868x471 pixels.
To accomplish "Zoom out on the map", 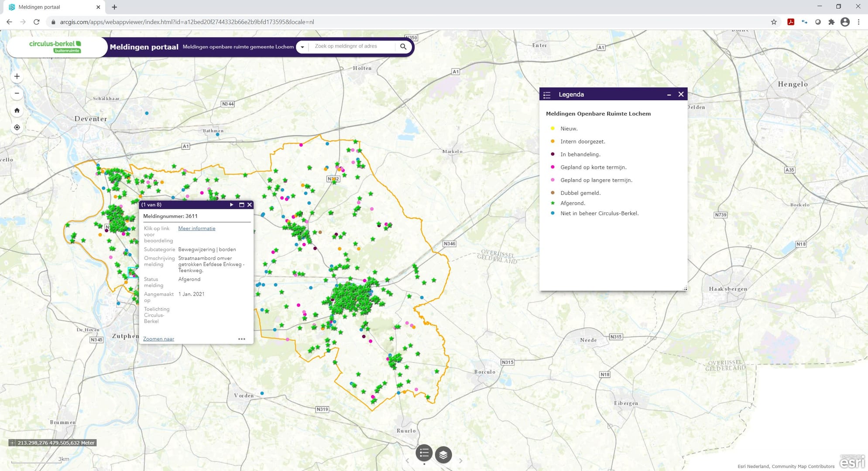I will [x=17, y=93].
